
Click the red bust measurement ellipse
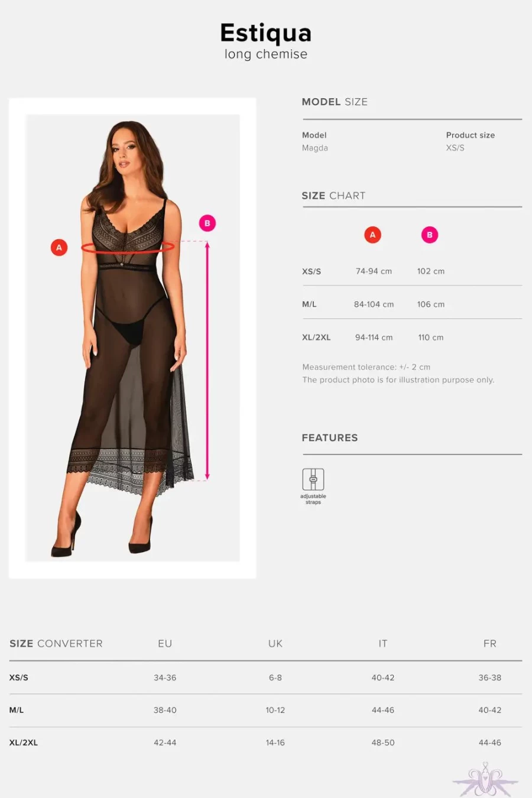pos(128,247)
